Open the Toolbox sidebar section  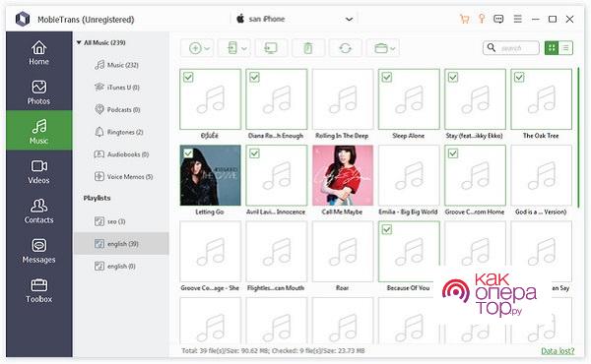pyautogui.click(x=38, y=290)
